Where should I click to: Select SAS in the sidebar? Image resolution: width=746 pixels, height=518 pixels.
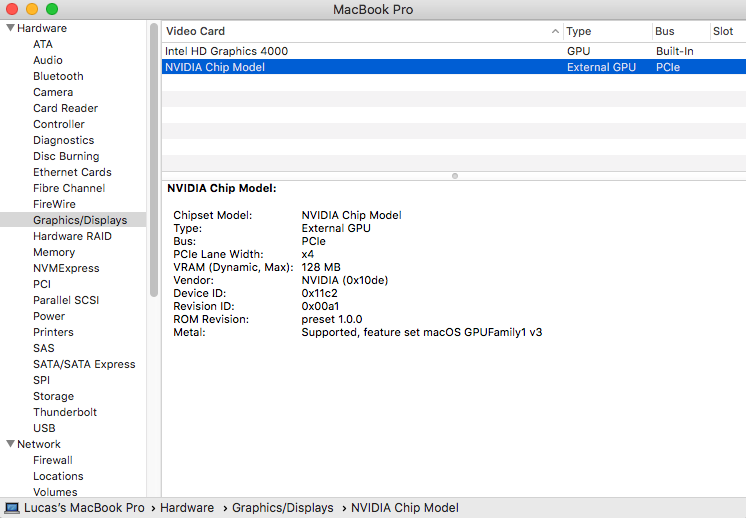(44, 348)
